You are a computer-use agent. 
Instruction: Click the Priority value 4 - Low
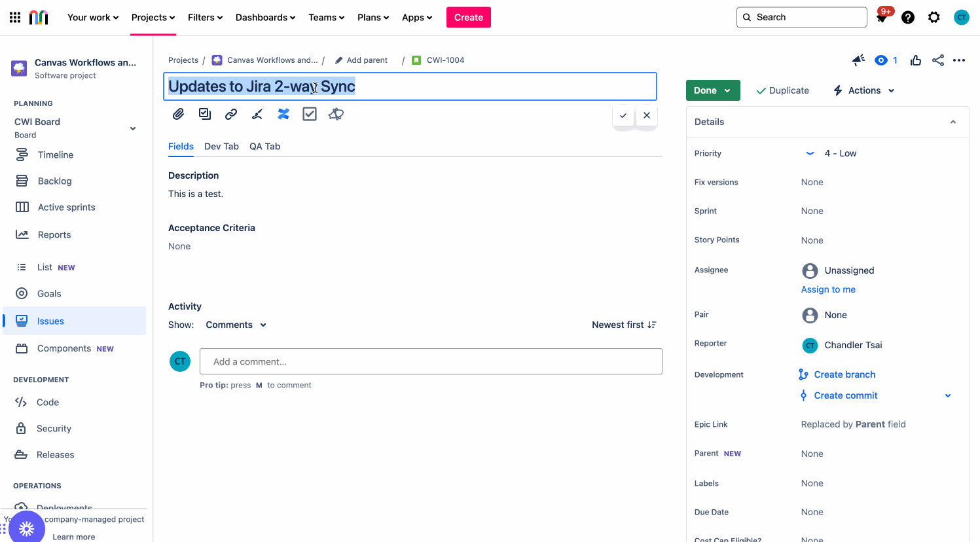[x=840, y=153]
